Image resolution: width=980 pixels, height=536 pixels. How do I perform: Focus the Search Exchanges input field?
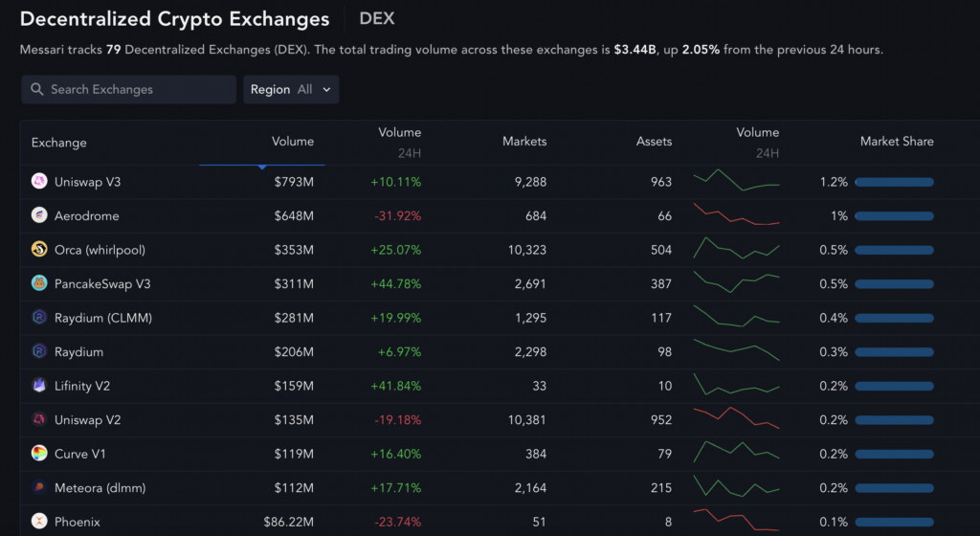(x=128, y=89)
